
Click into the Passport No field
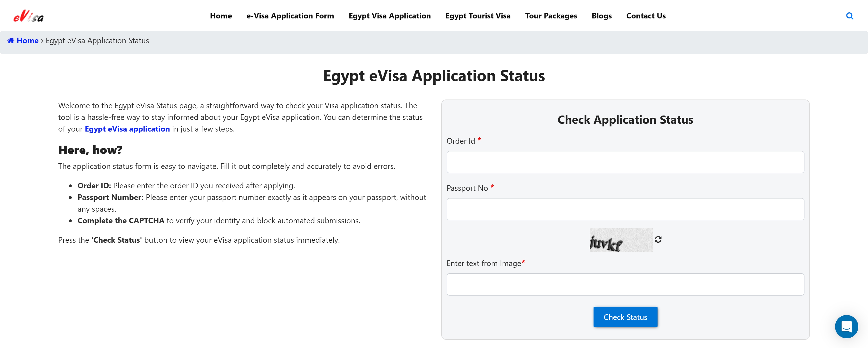coord(625,209)
